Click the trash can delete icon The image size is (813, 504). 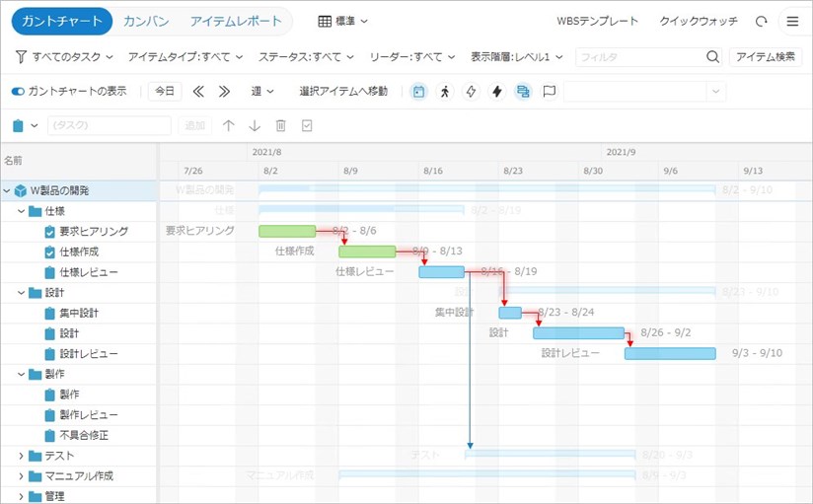(280, 125)
